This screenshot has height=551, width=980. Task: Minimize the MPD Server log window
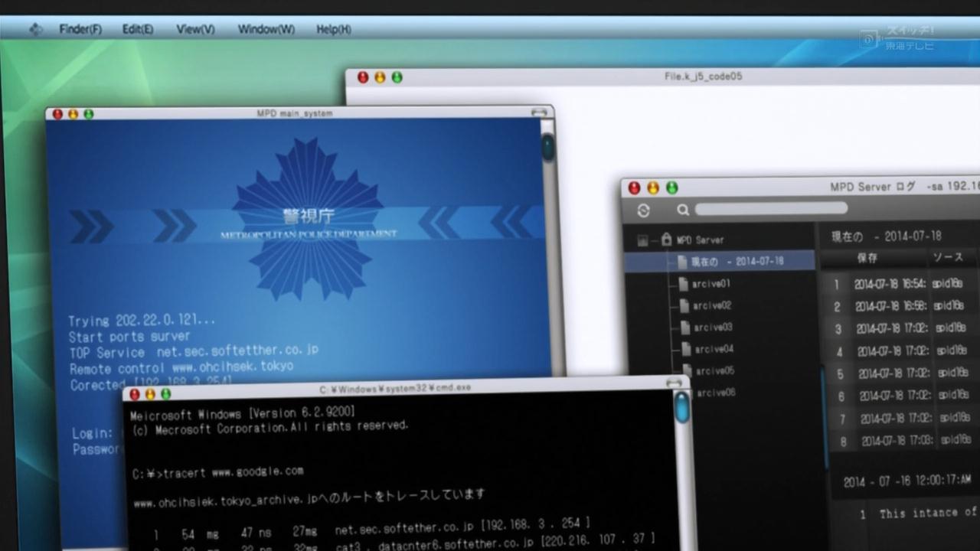tap(653, 187)
